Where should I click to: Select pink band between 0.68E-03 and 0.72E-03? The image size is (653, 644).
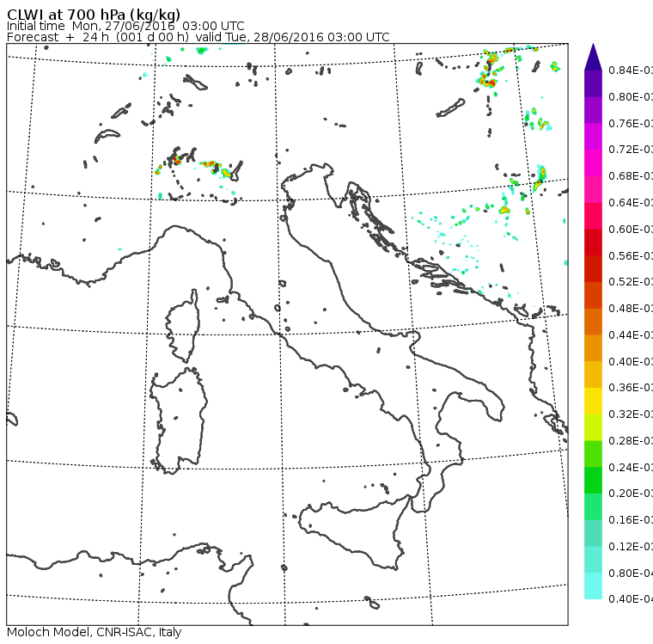click(593, 163)
